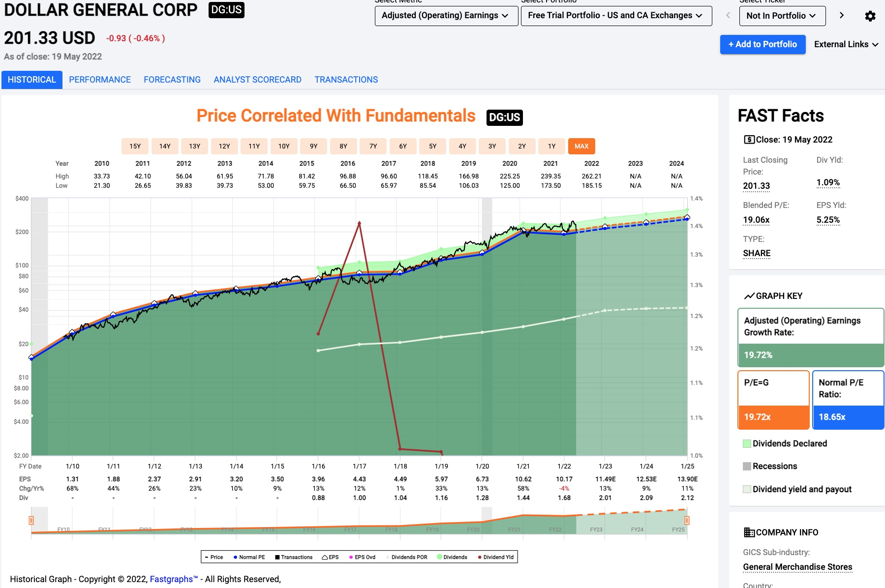
Task: Click the 11.49E EPS estimate for 1/23
Action: click(x=605, y=479)
